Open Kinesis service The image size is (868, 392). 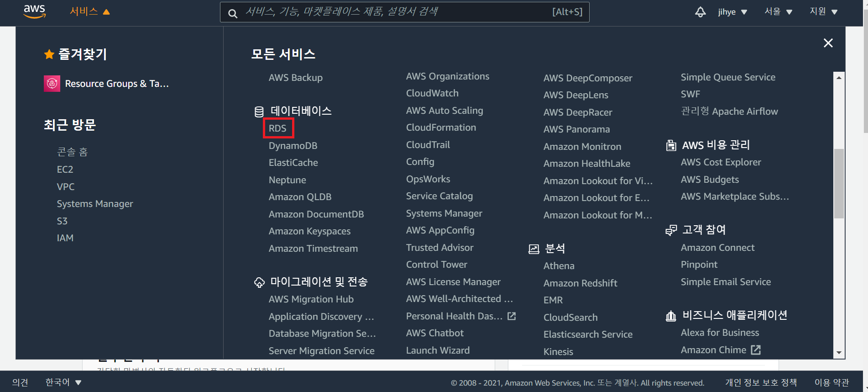[x=559, y=352]
